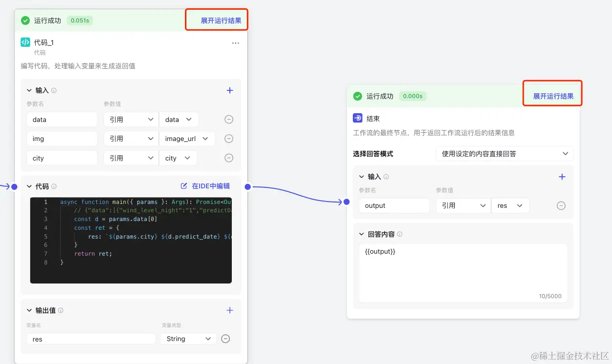Image resolution: width=612 pixels, height=364 pixels.
Task: Open the three-dot menu of 代码_1 node
Action: tap(236, 43)
